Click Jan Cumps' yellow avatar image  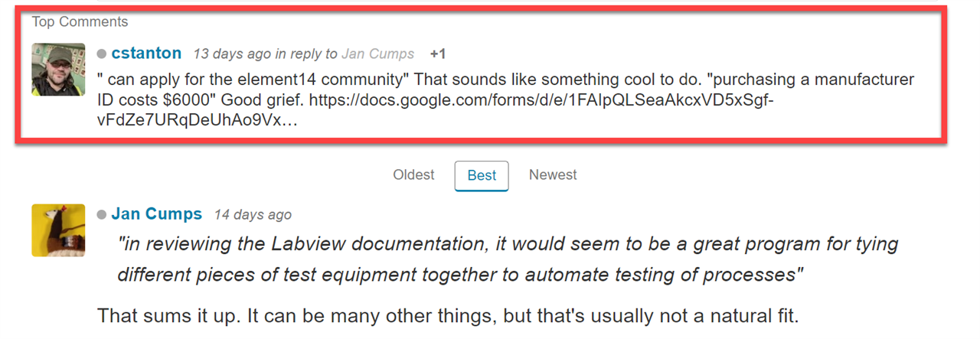(58, 230)
